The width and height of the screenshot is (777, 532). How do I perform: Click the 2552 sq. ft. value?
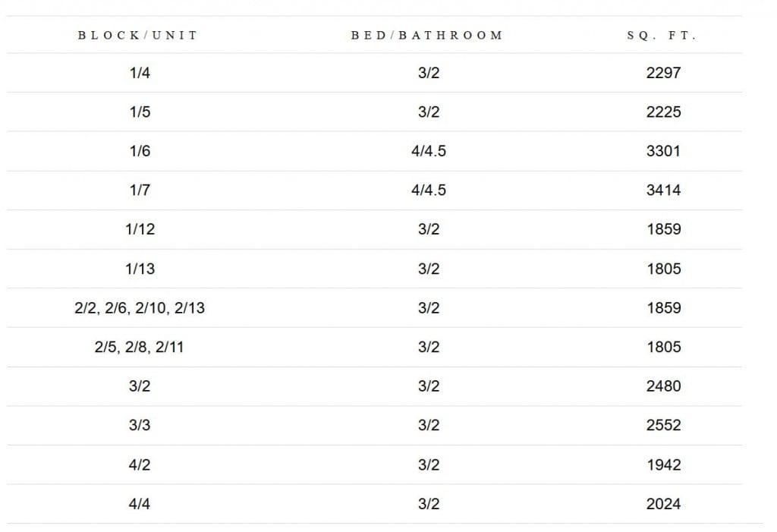click(663, 426)
